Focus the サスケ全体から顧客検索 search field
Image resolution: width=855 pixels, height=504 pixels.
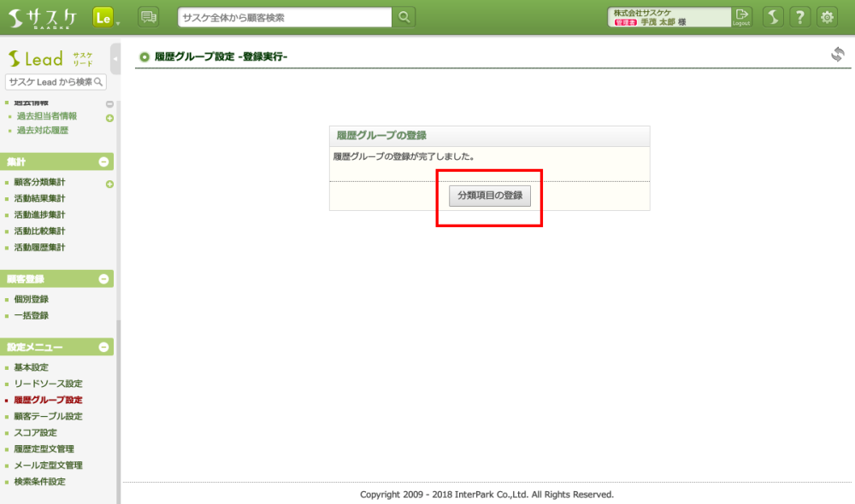point(285,17)
